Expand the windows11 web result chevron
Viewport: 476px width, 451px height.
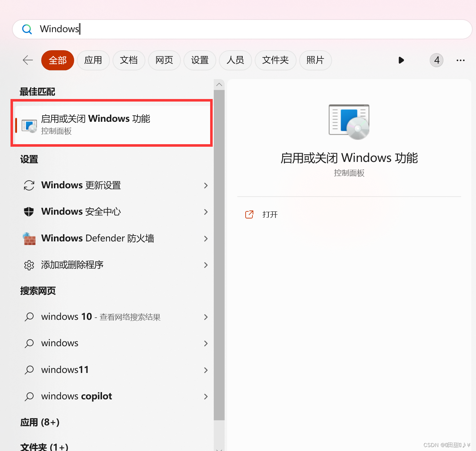(206, 370)
